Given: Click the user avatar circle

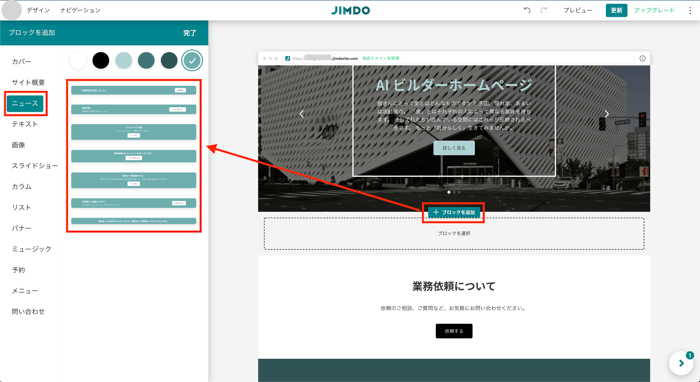Looking at the screenshot, I should (x=12, y=10).
